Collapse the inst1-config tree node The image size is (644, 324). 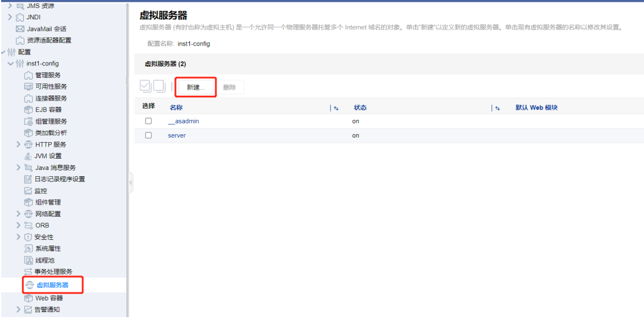[x=11, y=64]
